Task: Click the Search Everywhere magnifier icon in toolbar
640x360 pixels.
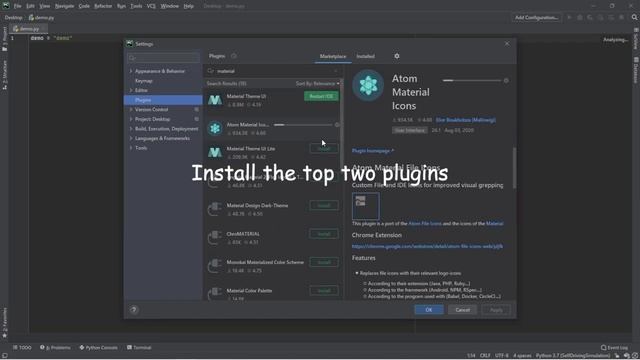Action: (634, 17)
